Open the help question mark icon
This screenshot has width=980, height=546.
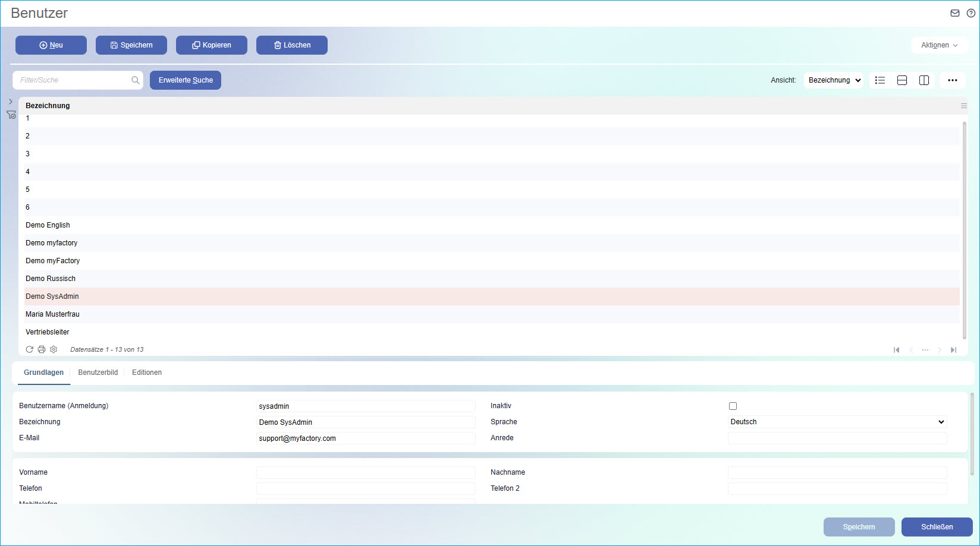pos(970,13)
